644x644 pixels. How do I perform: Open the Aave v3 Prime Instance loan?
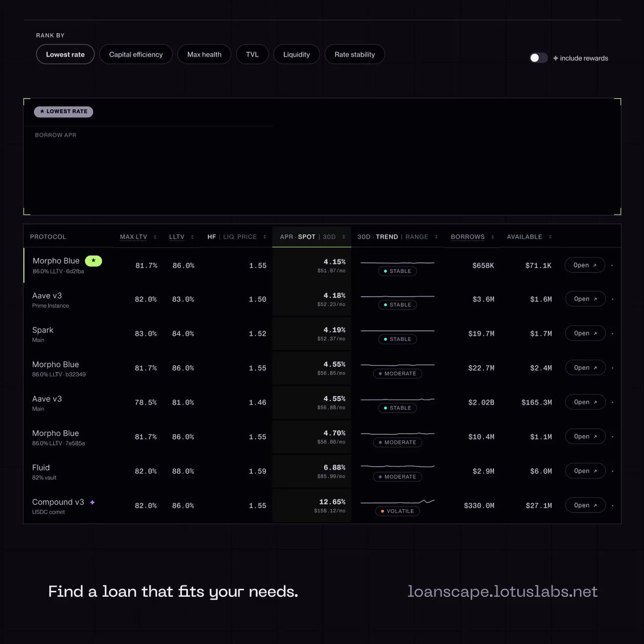pos(585,299)
